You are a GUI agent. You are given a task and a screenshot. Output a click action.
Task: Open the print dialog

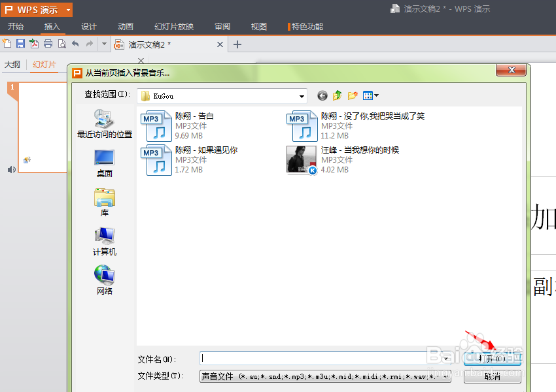click(x=48, y=42)
